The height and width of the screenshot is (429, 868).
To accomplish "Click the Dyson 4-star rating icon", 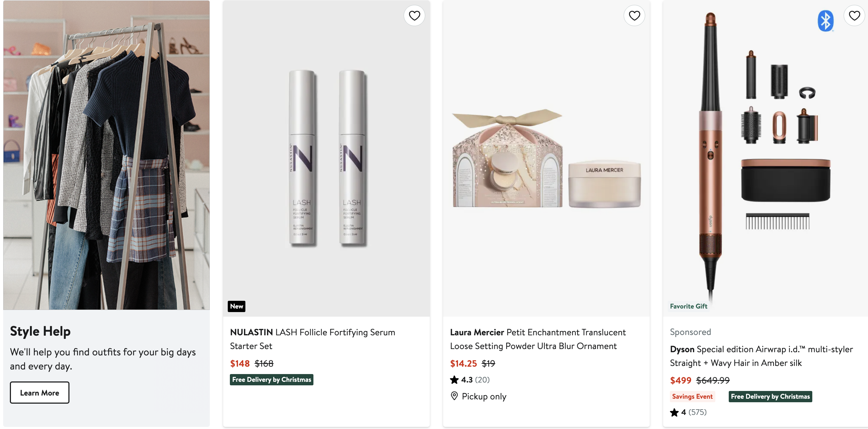I will (674, 412).
